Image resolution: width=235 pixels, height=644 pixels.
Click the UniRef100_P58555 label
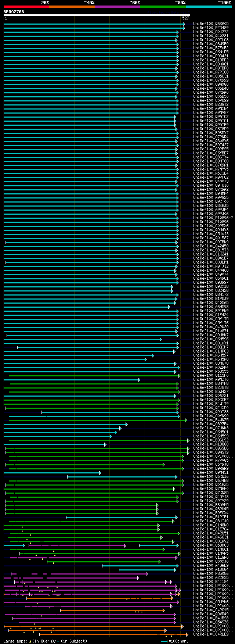(211, 372)
